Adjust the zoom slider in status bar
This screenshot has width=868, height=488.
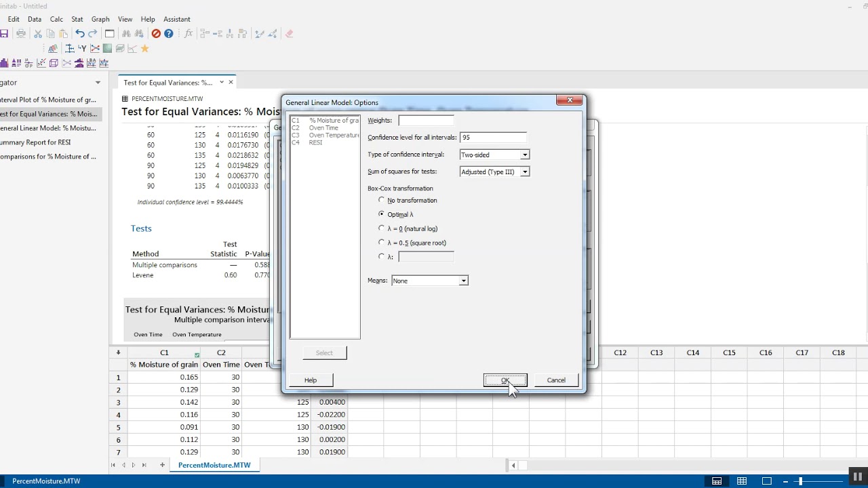(x=800, y=481)
